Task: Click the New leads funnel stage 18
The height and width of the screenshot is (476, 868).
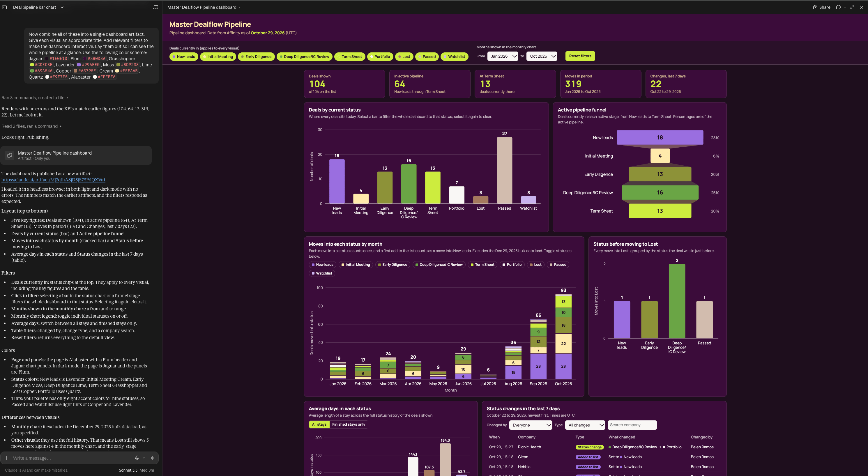Action: click(x=660, y=137)
